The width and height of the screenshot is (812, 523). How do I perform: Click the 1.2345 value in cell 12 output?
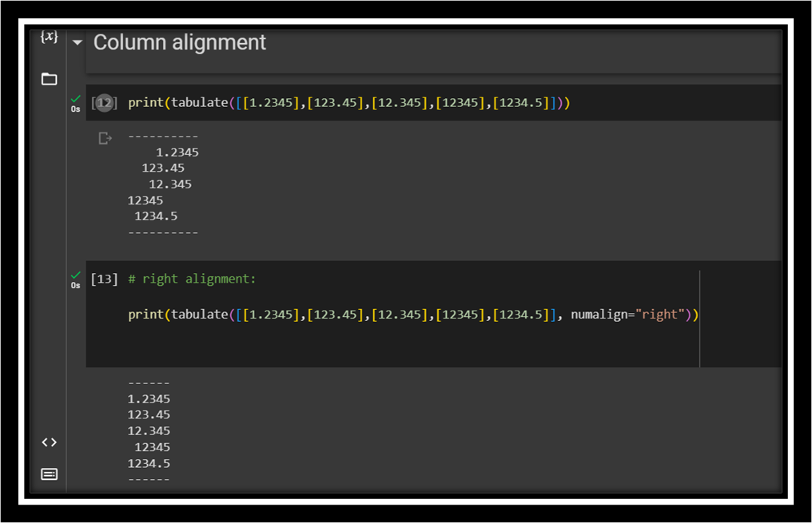(x=177, y=153)
